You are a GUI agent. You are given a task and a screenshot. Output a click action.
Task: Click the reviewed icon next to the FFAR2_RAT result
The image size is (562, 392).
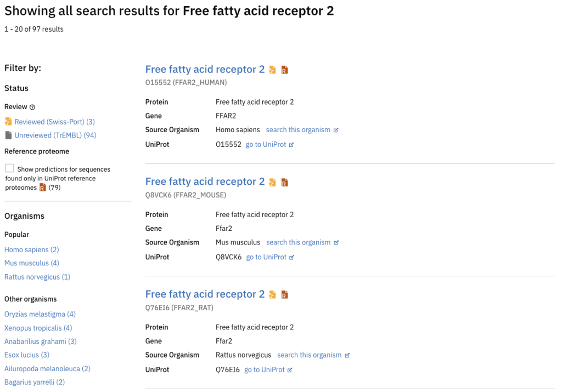tap(272, 294)
